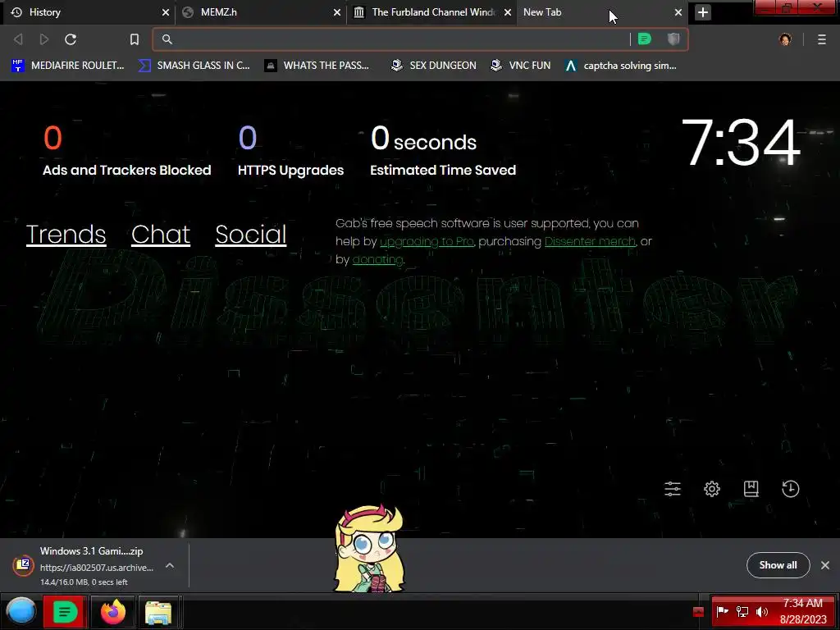Image resolution: width=840 pixels, height=630 pixels.
Task: Switch to The Furbland Channel tab
Action: 431,12
